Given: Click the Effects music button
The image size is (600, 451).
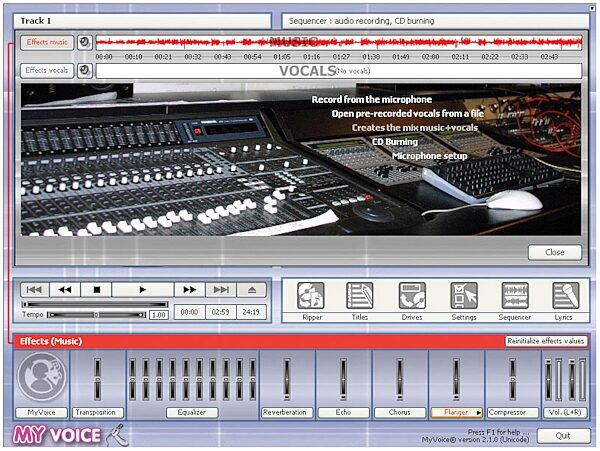Looking at the screenshot, I should point(47,42).
